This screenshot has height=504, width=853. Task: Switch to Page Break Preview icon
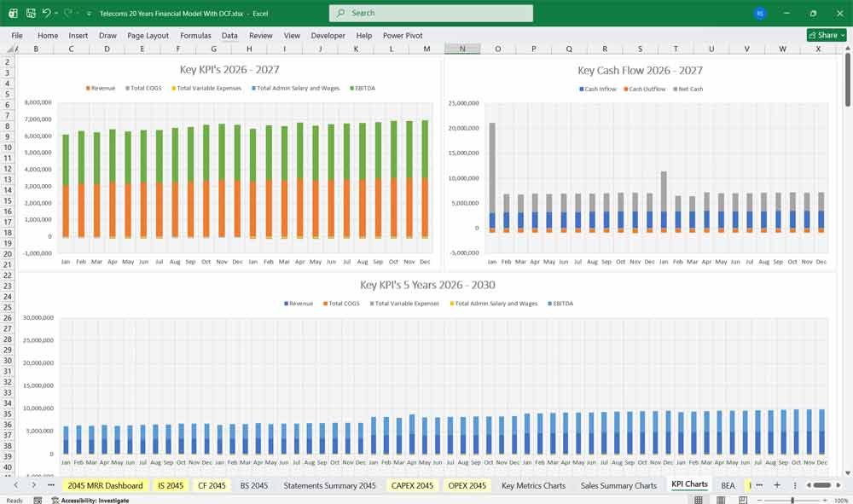pos(743,501)
